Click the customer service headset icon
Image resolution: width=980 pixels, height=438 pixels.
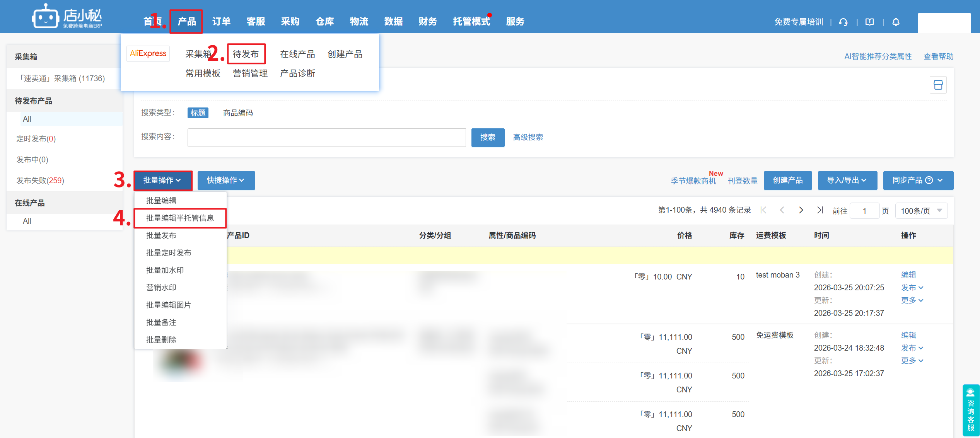[843, 22]
